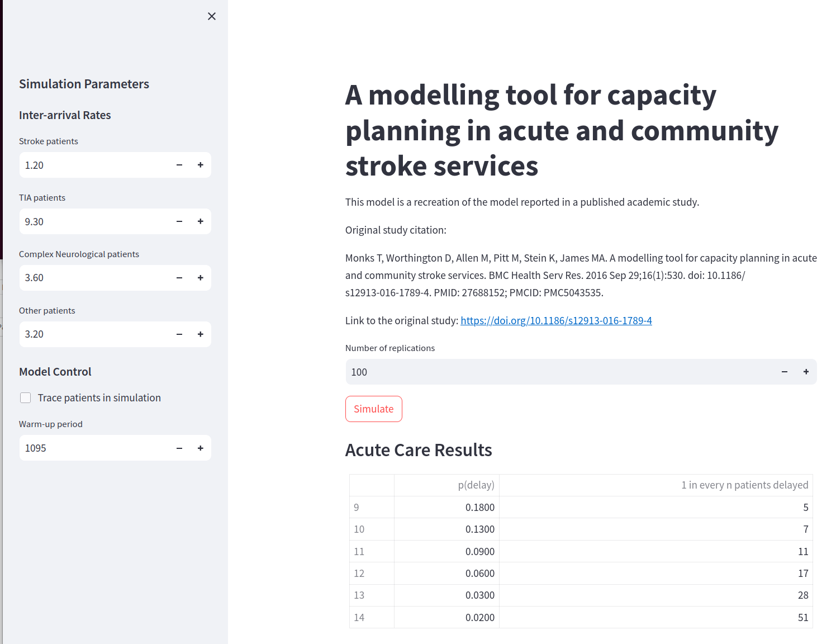
Task: Increase the Number of replications
Action: tap(806, 372)
